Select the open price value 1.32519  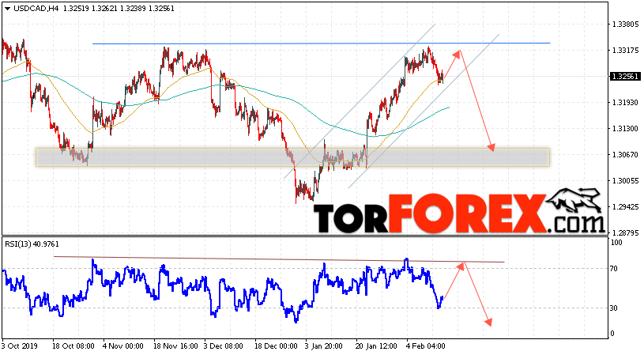pos(76,8)
